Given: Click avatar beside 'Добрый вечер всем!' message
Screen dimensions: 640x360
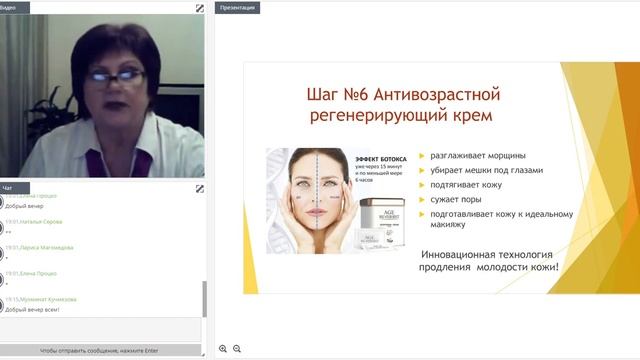Looking at the screenshot, I should [1, 305].
